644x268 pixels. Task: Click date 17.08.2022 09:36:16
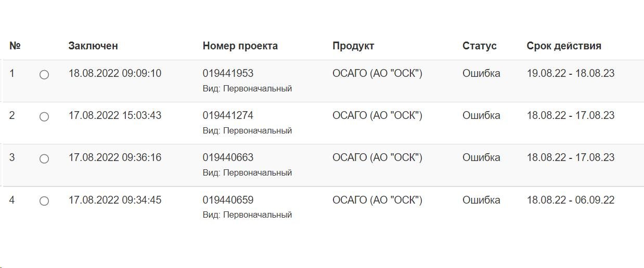click(x=115, y=157)
